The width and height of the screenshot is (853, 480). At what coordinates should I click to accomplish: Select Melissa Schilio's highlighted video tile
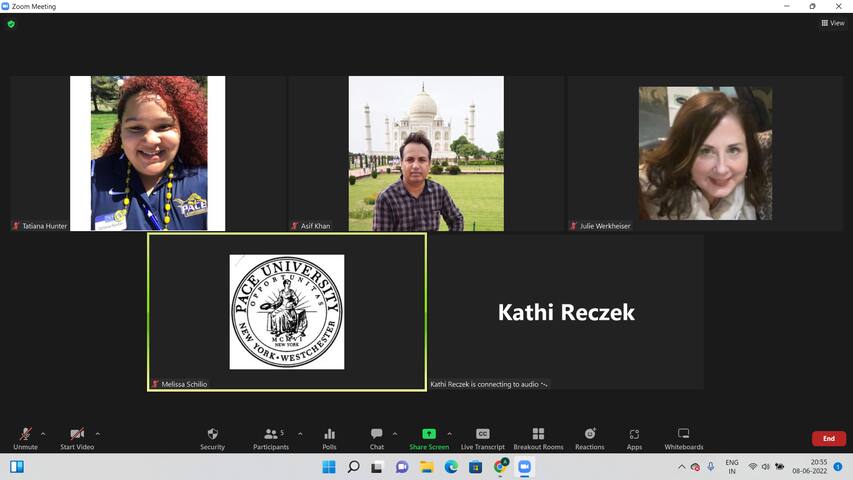pos(287,311)
